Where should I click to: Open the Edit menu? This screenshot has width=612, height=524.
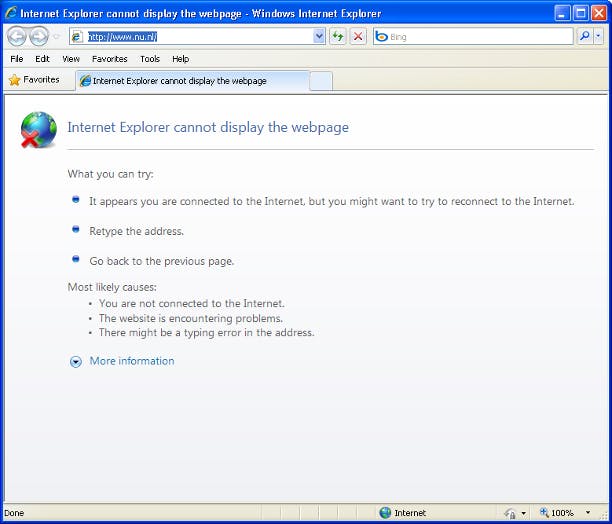pos(42,59)
